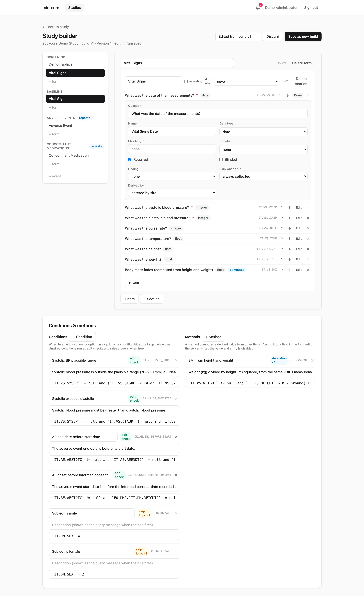Move the height item down
364x596 pixels.
coord(289,249)
